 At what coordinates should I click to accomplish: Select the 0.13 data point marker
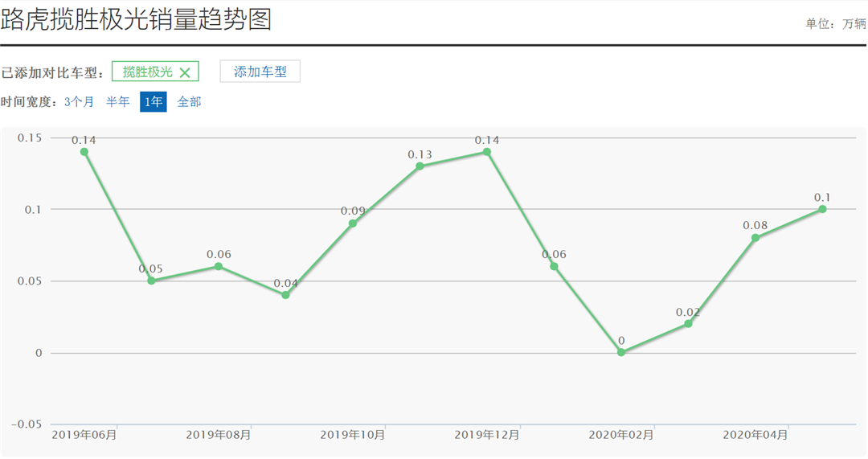click(420, 166)
